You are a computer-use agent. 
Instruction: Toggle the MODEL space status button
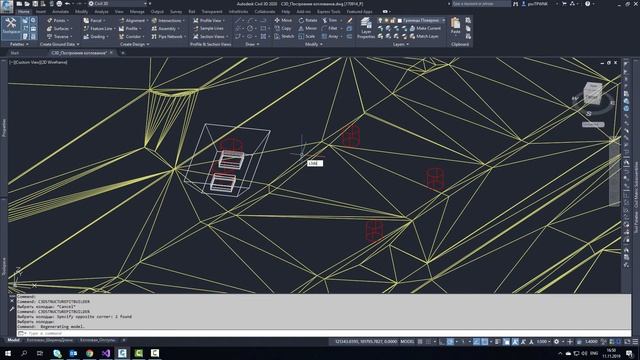coord(407,342)
